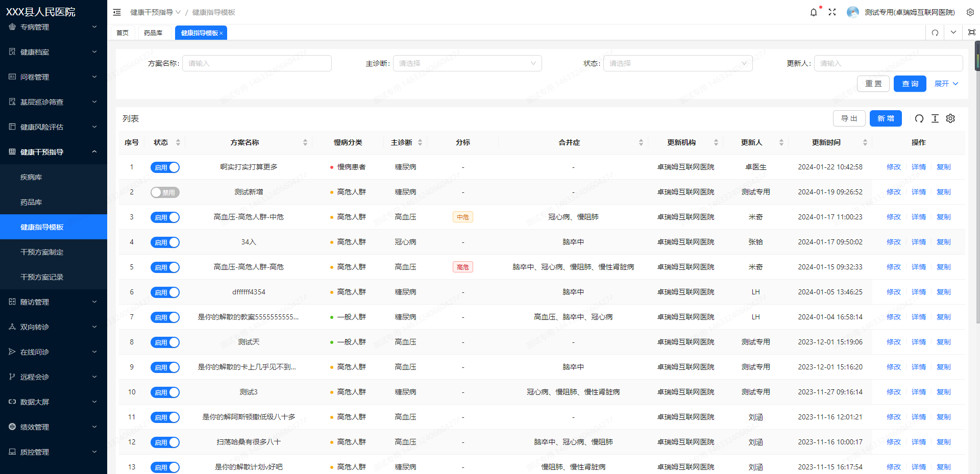Open table density (row height) icon
Screen dimensions: 980x474
point(935,118)
